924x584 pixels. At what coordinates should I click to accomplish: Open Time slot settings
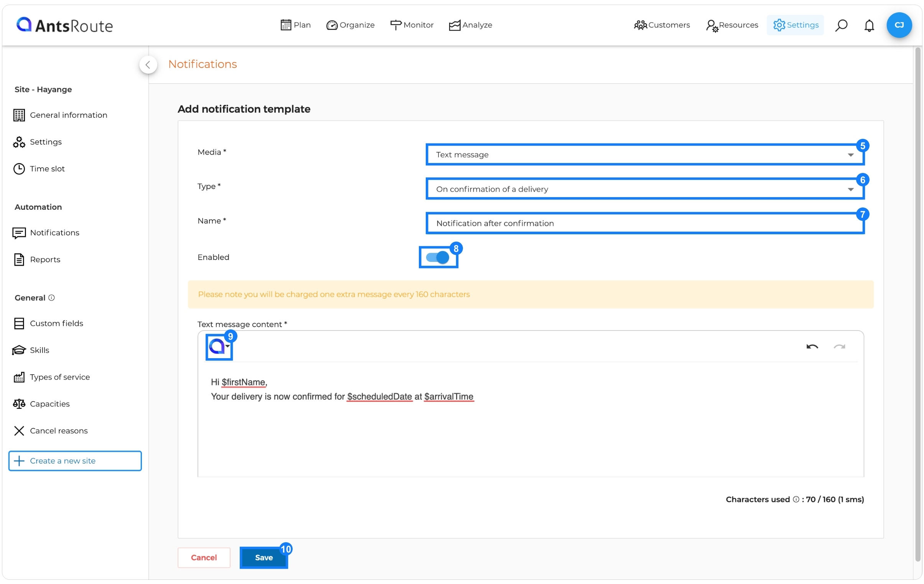click(39, 169)
